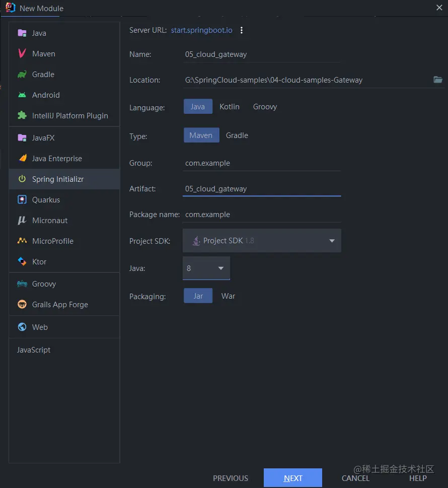Select the Micronaut mu icon

click(x=22, y=221)
